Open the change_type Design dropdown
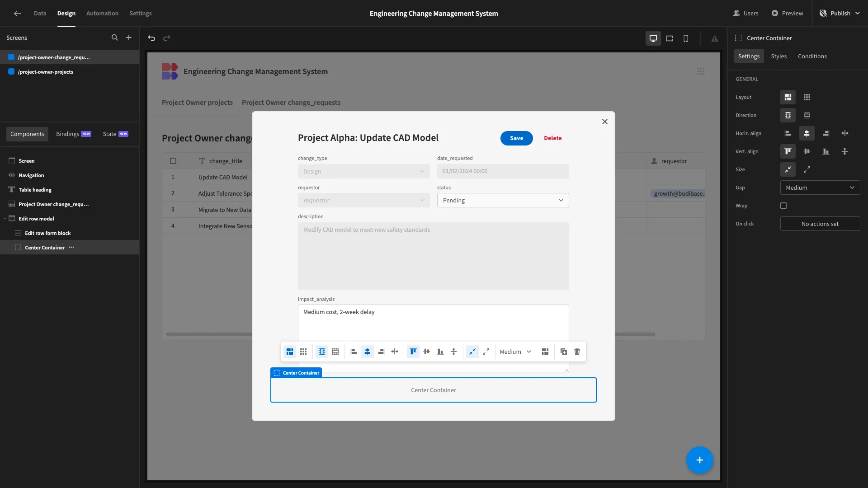This screenshot has width=868, height=488. click(363, 171)
